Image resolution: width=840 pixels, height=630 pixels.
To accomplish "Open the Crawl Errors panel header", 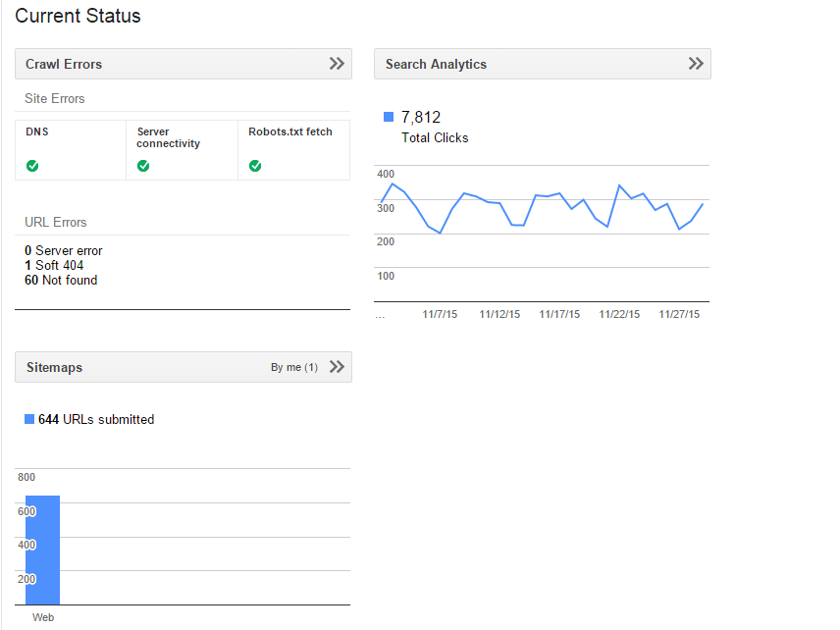I will [x=64, y=64].
